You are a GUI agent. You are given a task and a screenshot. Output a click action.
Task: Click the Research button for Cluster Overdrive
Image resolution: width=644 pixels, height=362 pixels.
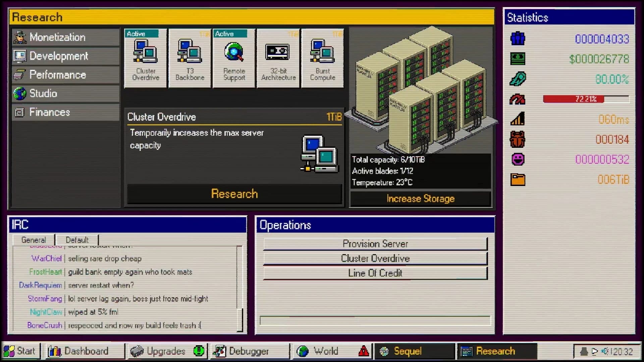click(x=234, y=194)
